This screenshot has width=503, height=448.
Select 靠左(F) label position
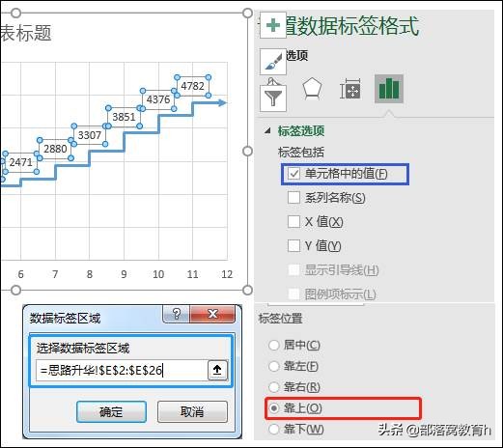tap(274, 366)
